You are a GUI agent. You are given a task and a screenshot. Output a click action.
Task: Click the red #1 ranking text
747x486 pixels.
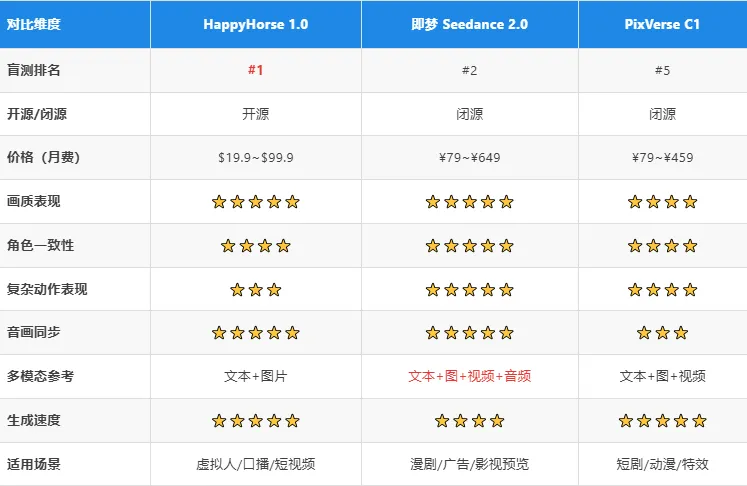tap(255, 71)
